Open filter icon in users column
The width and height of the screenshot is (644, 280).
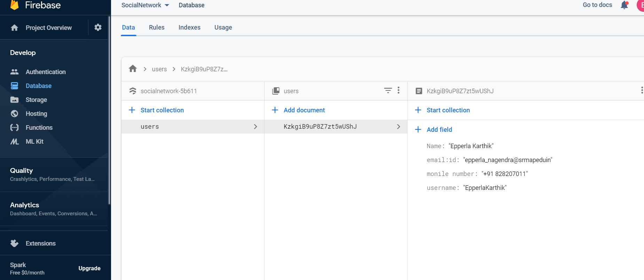click(388, 90)
